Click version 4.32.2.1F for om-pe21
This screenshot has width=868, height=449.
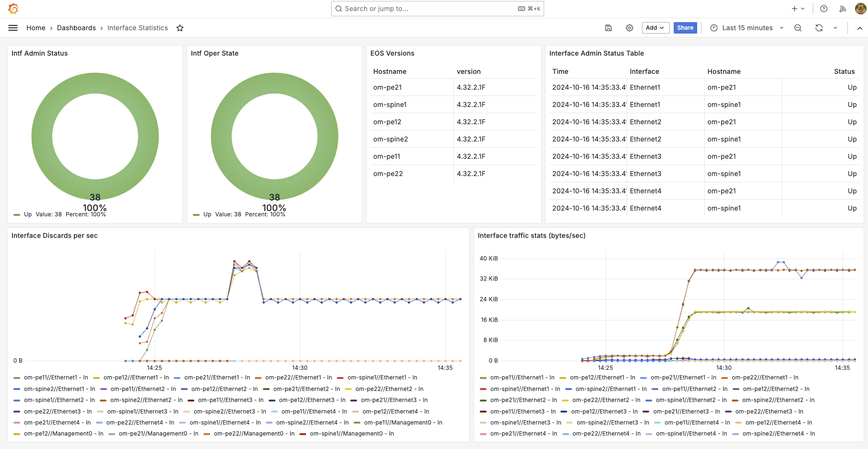[x=471, y=87]
